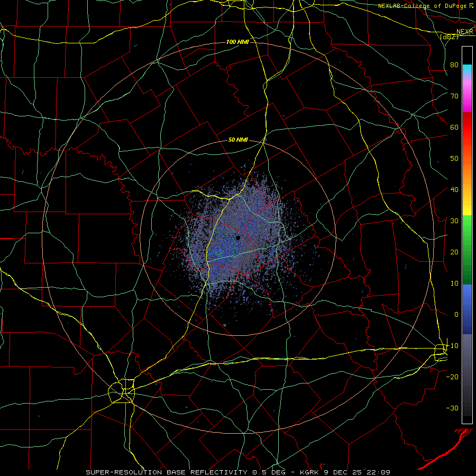Click the 100 NMI range ring label

pos(237,42)
